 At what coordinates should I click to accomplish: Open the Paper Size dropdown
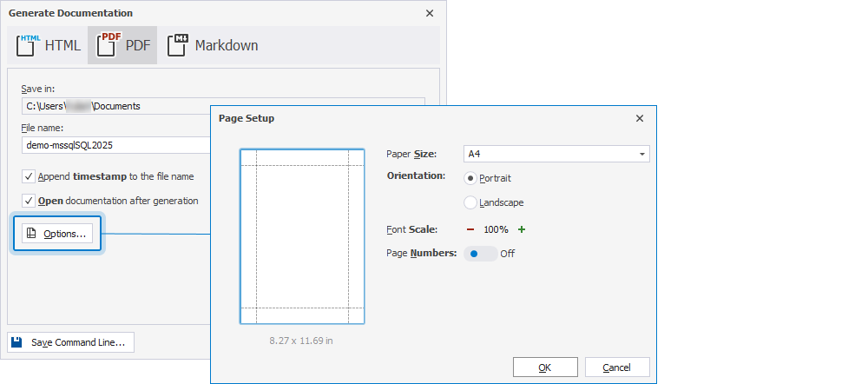pos(556,154)
